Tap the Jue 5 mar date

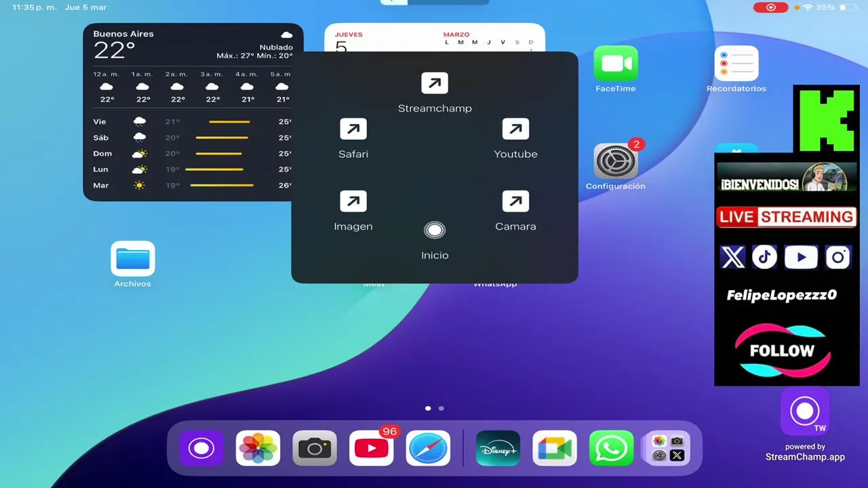[x=85, y=7]
